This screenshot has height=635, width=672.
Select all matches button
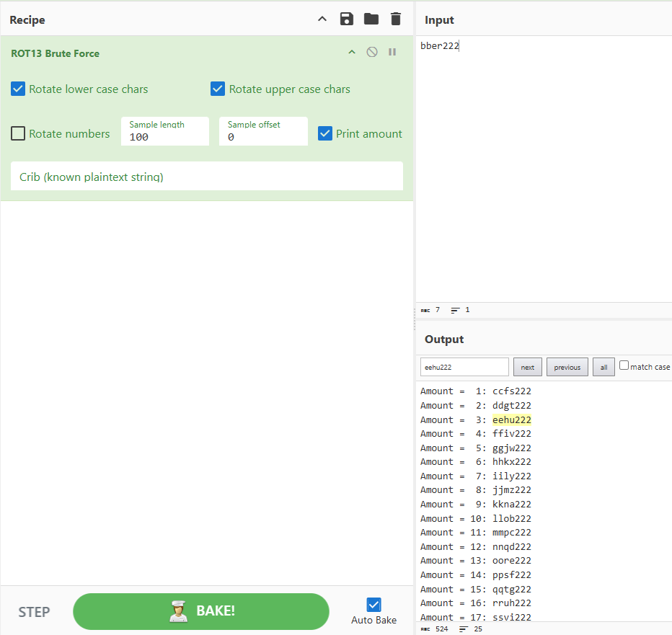(604, 367)
